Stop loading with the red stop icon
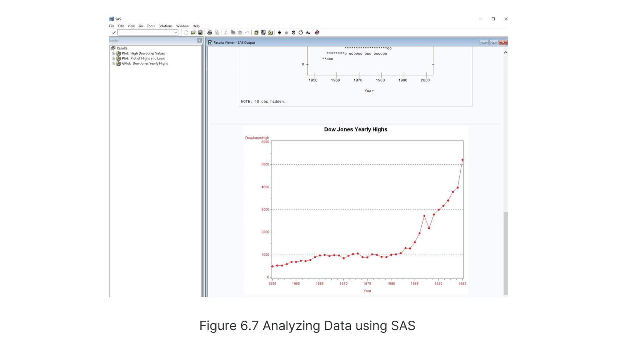This screenshot has width=617, height=364. click(293, 33)
